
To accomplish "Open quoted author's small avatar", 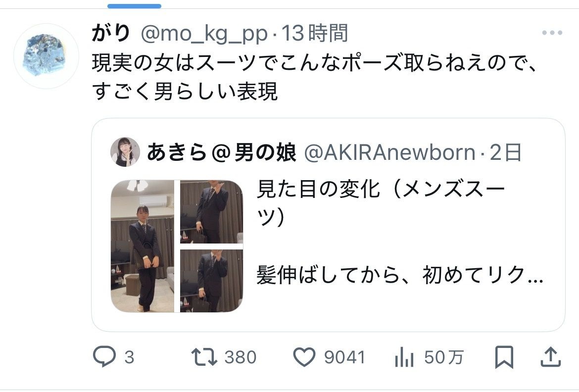I will click(x=125, y=152).
